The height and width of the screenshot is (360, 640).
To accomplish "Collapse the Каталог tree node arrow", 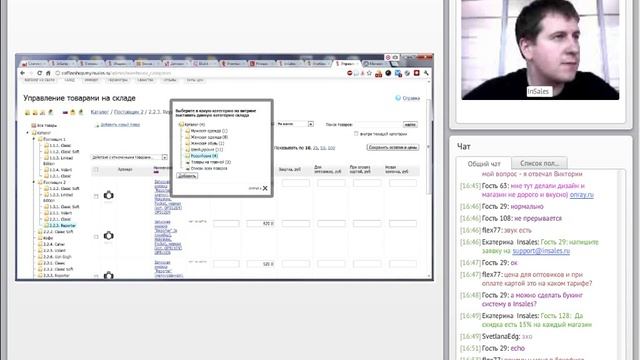I will click(x=28, y=133).
